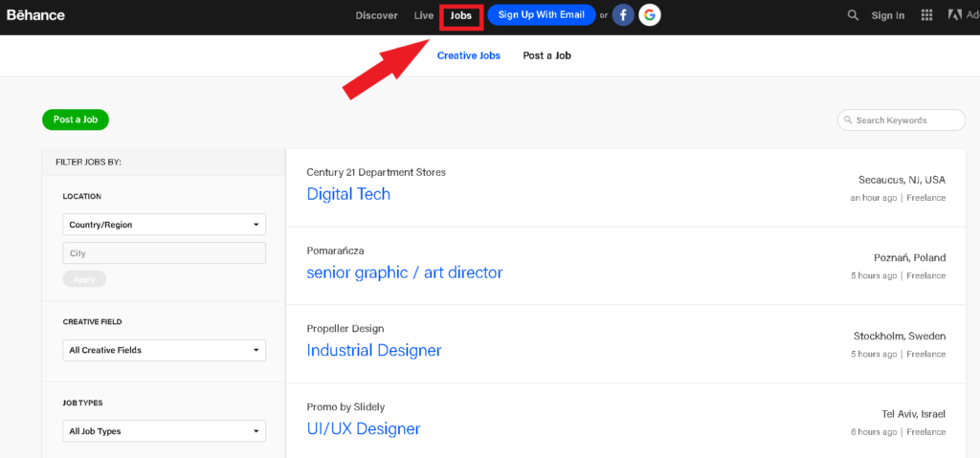Screen dimensions: 980x458
Task: Open the All Job Types dropdown
Action: pos(164,431)
